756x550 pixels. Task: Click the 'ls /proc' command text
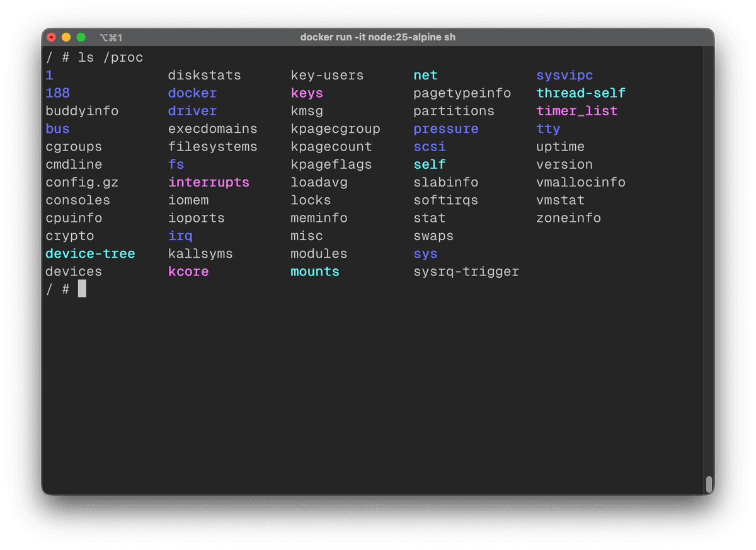111,57
